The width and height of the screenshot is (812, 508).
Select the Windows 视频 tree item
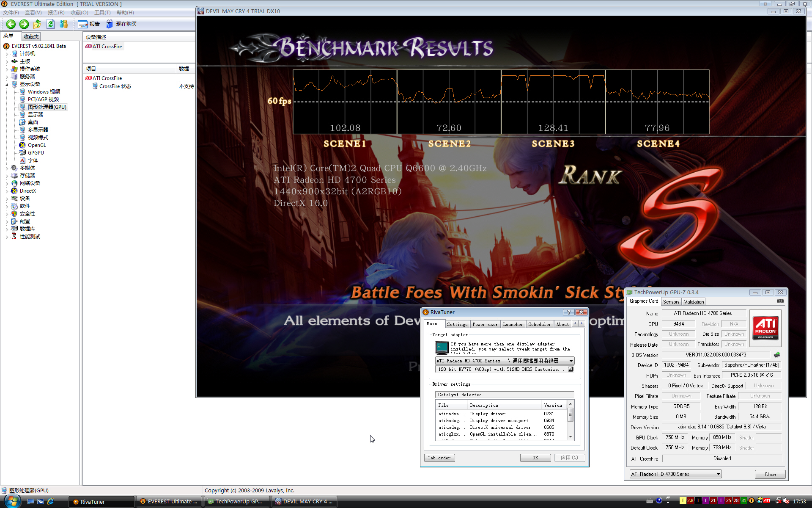pos(44,92)
